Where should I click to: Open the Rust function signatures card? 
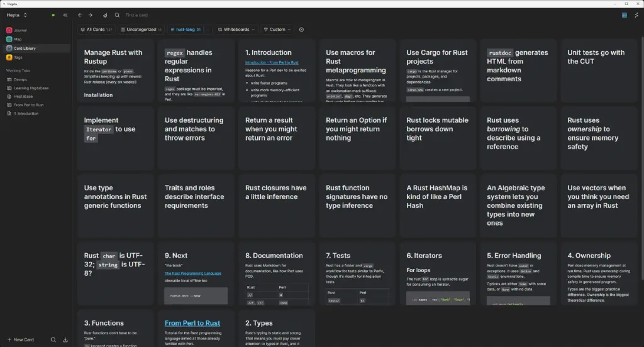click(x=357, y=205)
